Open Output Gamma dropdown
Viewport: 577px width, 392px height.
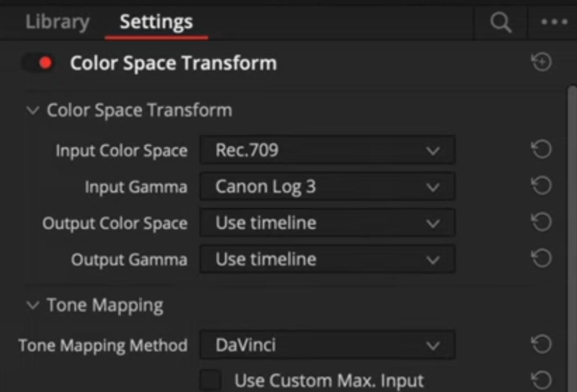click(327, 260)
